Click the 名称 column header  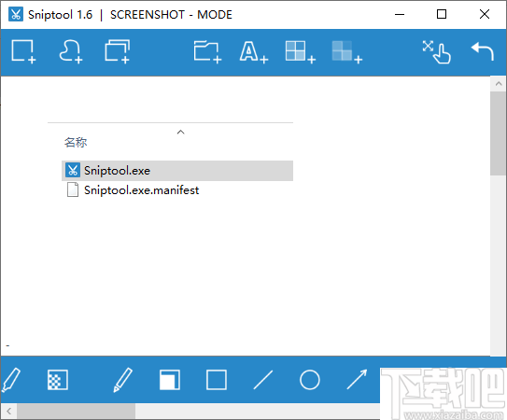[76, 142]
